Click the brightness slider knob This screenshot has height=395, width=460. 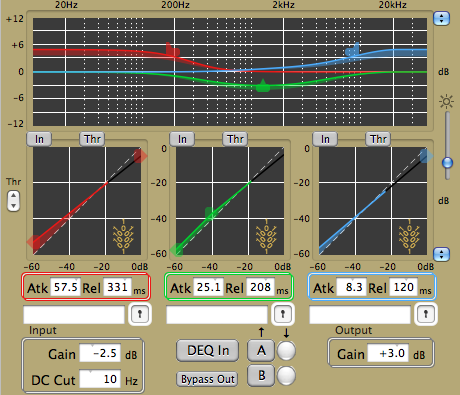coord(447,163)
